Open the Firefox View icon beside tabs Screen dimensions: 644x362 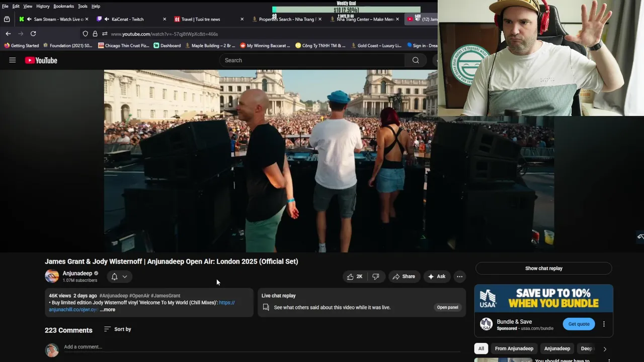pyautogui.click(x=7, y=19)
